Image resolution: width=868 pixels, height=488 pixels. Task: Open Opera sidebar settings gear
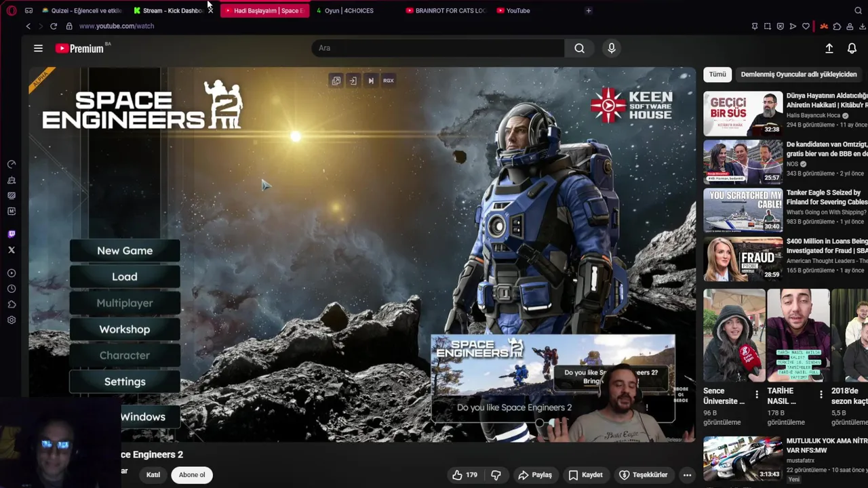[x=12, y=320]
